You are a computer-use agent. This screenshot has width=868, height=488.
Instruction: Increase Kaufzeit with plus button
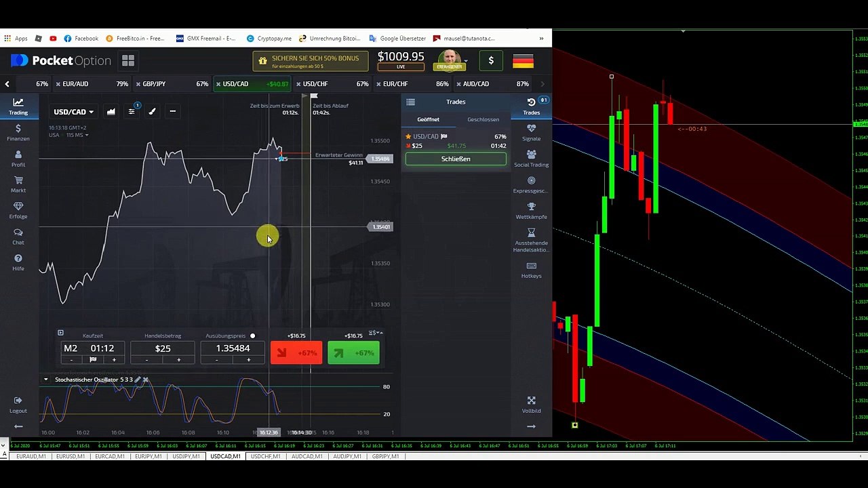click(x=114, y=360)
